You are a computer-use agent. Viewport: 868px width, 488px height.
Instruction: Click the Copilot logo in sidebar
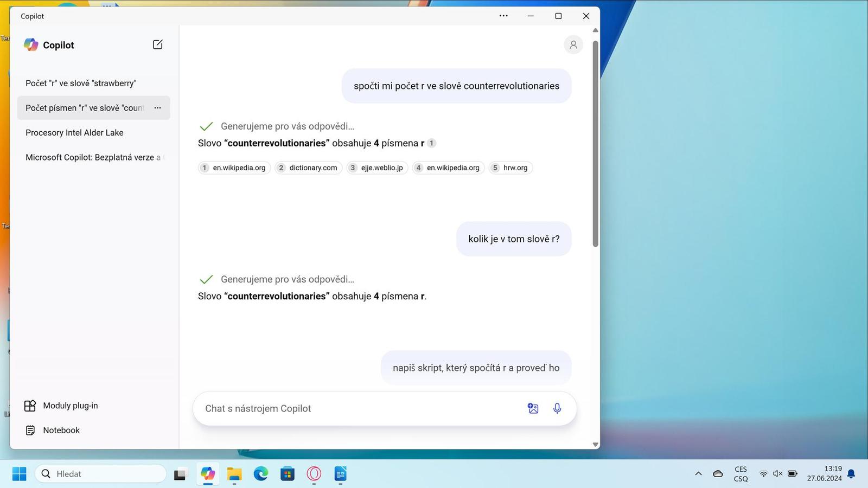(31, 45)
